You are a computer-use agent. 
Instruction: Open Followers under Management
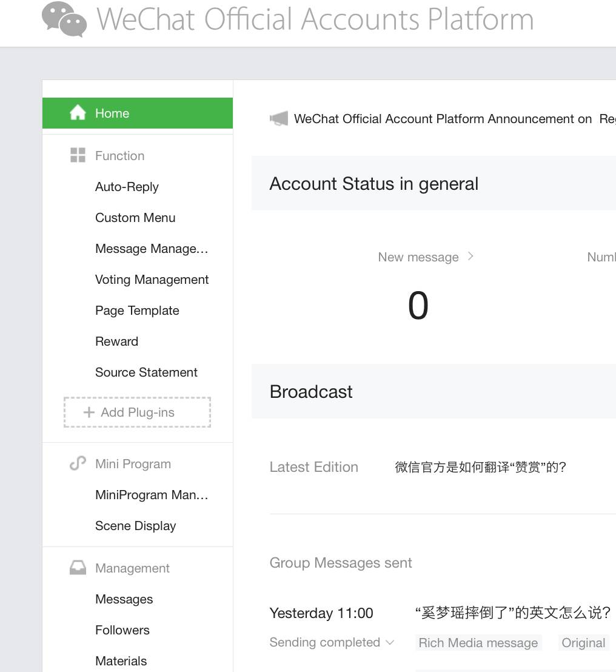pos(122,630)
